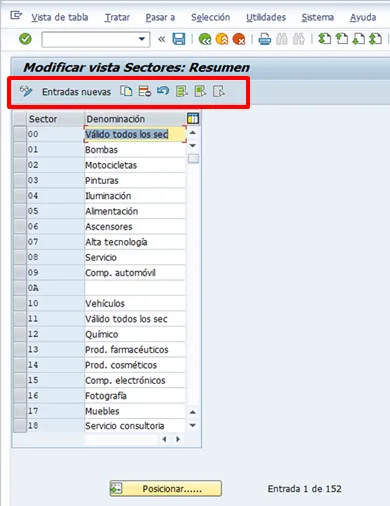Image resolution: width=390 pixels, height=506 pixels.
Task: Select row marker for sector 01 Bombas
Action: click(x=20, y=149)
